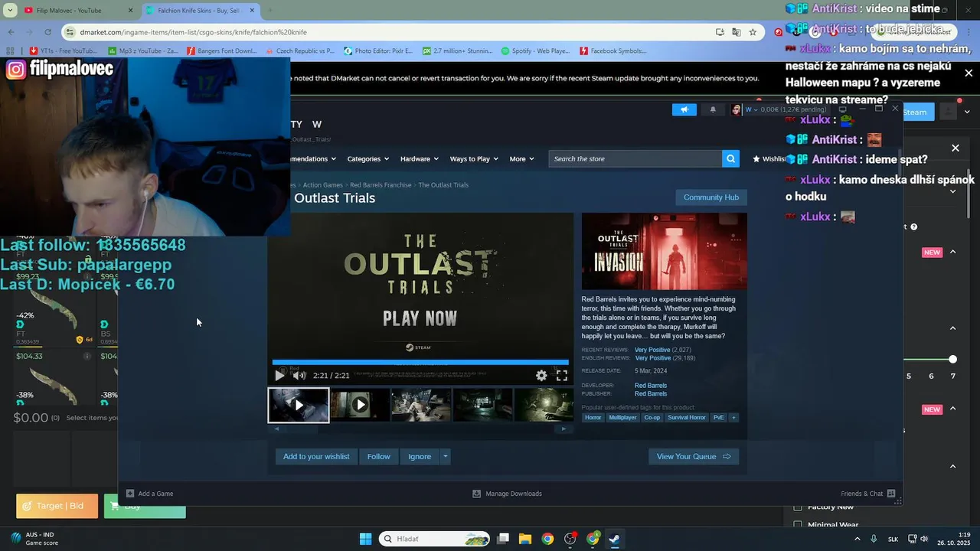Open Ignore button dropdown arrow
980x551 pixels.
click(445, 457)
